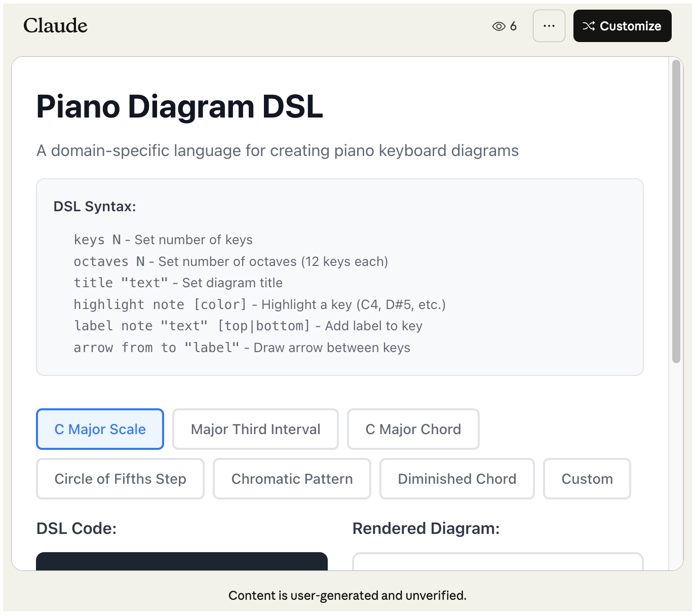Click the rendered diagram preview panel
This screenshot has height=616, width=694.
(x=497, y=562)
